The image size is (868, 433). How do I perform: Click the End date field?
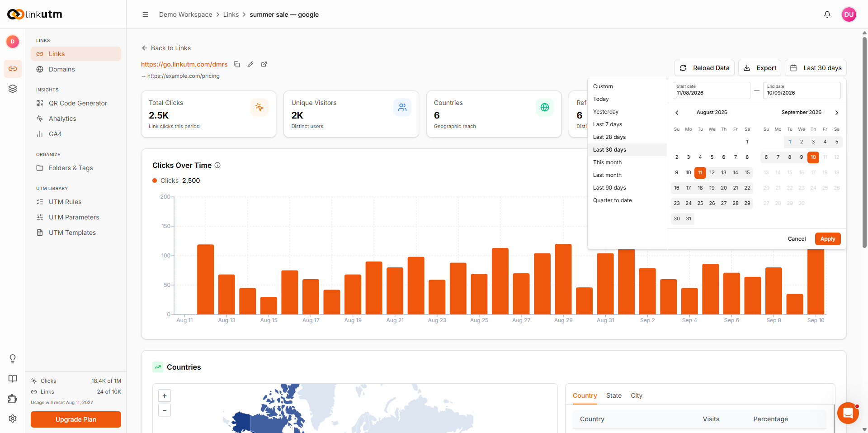(x=802, y=90)
